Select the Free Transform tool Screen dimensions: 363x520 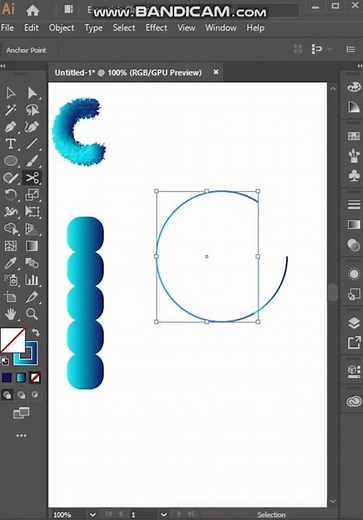(32, 212)
